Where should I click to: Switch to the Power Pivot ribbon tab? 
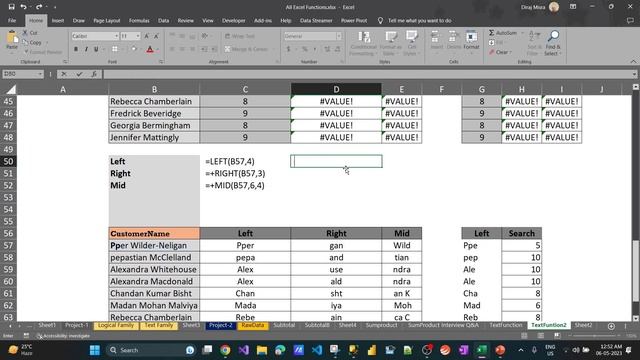tap(354, 20)
